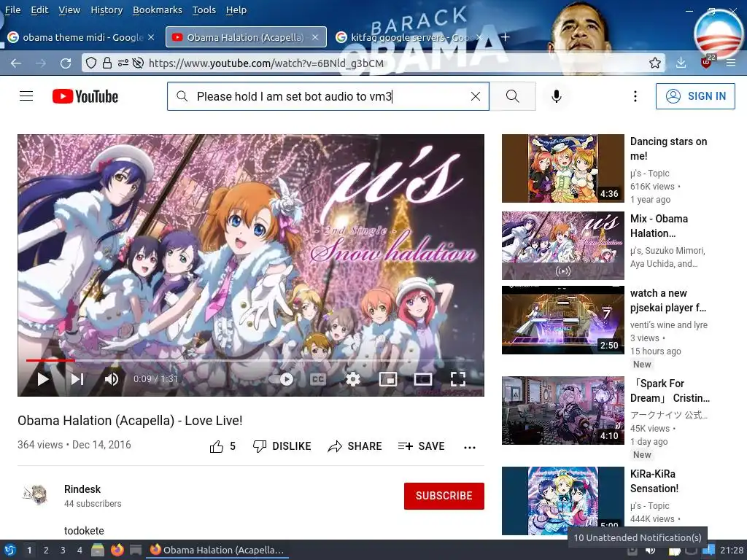The image size is (747, 560).
Task: Open more actions ellipsis below the video
Action: point(470,447)
